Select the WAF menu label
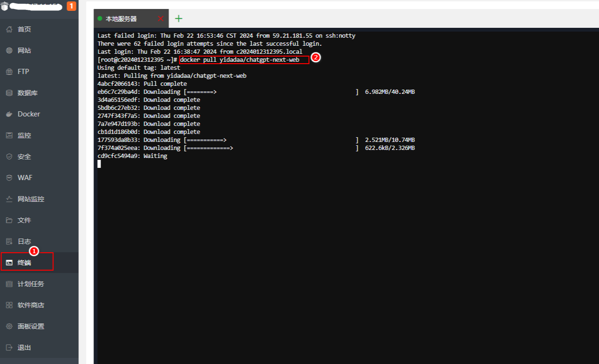The image size is (599, 364). click(x=25, y=178)
